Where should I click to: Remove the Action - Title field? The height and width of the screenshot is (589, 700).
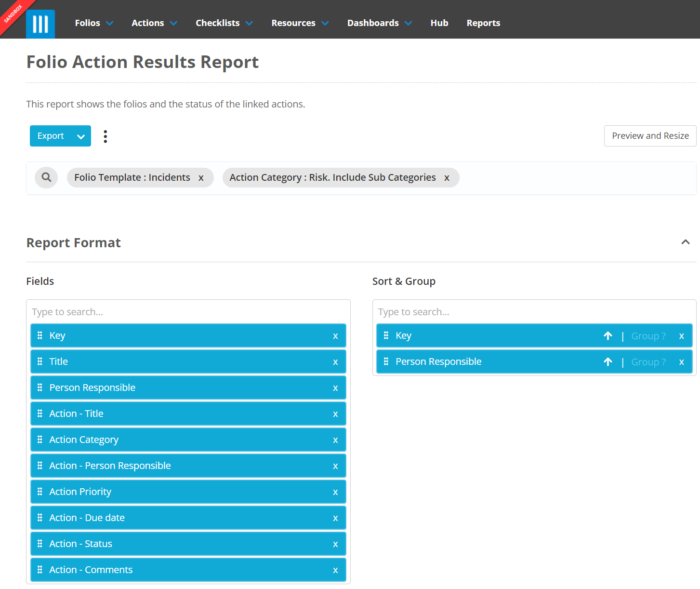click(x=335, y=414)
